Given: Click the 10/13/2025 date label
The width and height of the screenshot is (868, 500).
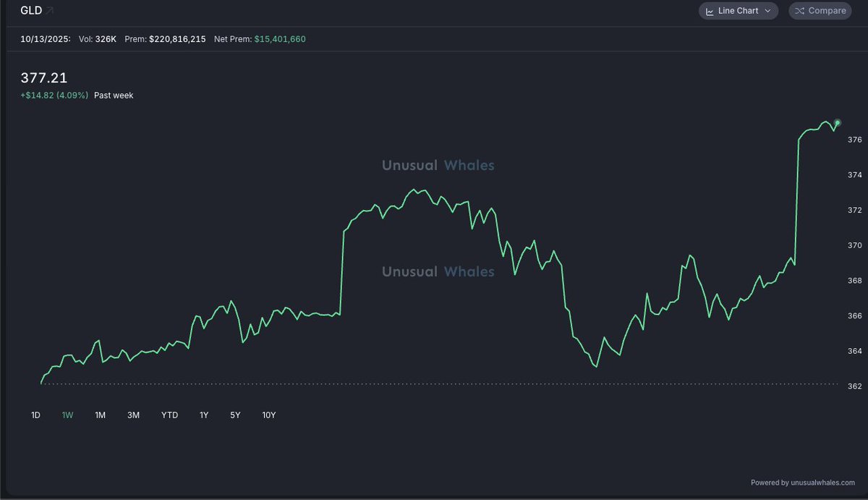Looking at the screenshot, I should tap(45, 39).
